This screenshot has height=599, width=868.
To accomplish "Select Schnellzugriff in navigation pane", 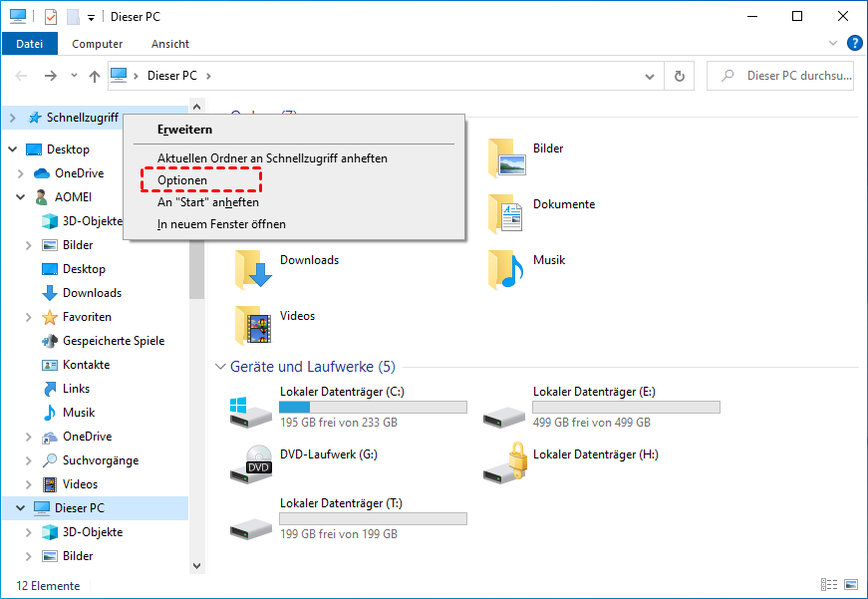I will pyautogui.click(x=83, y=118).
